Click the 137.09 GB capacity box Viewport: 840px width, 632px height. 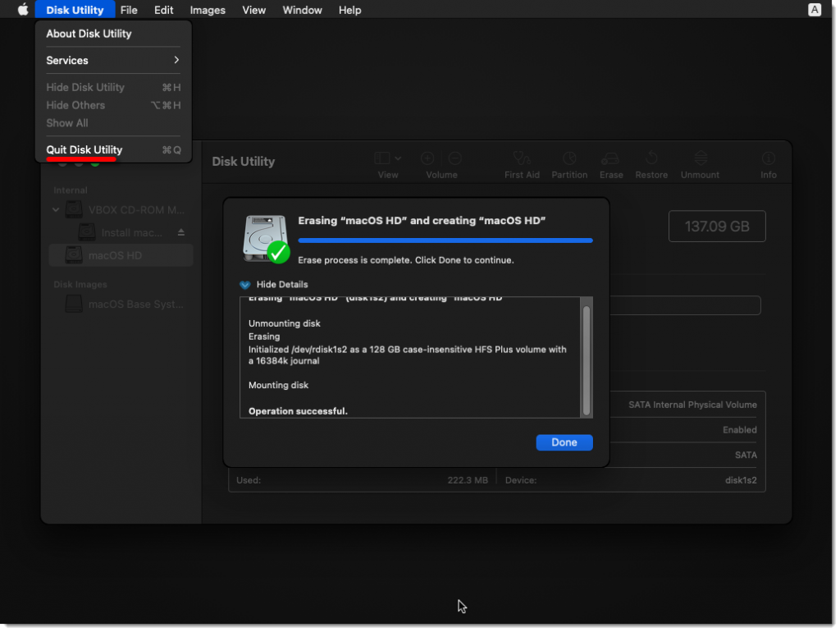click(717, 227)
